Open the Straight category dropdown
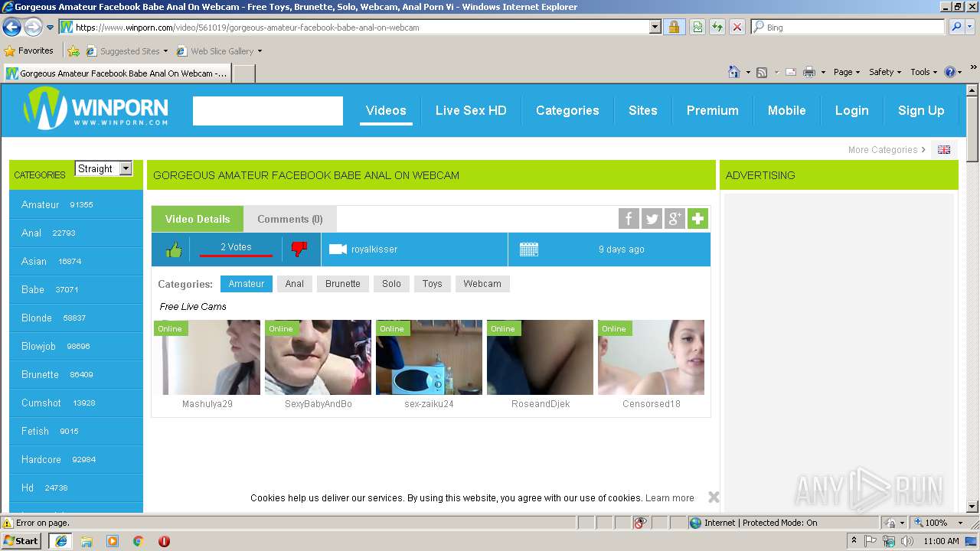This screenshot has width=980, height=551. coord(103,168)
